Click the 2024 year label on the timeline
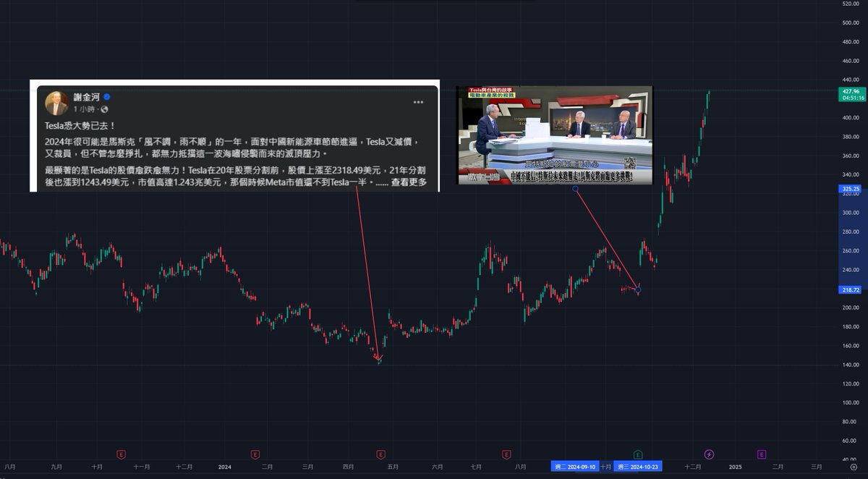 [224, 467]
